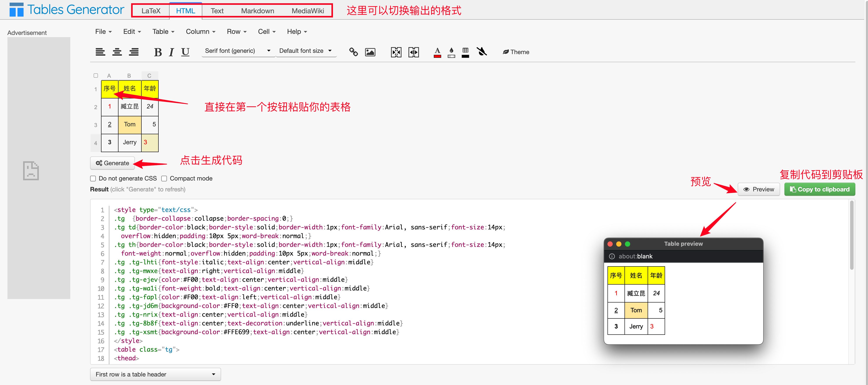Click the insert link icon
The width and height of the screenshot is (868, 385).
[353, 52]
